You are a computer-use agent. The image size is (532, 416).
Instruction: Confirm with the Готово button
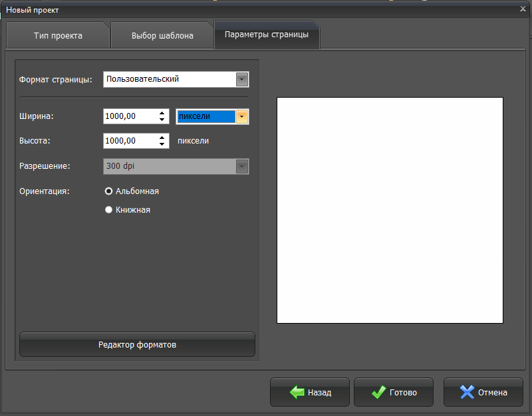click(x=394, y=392)
